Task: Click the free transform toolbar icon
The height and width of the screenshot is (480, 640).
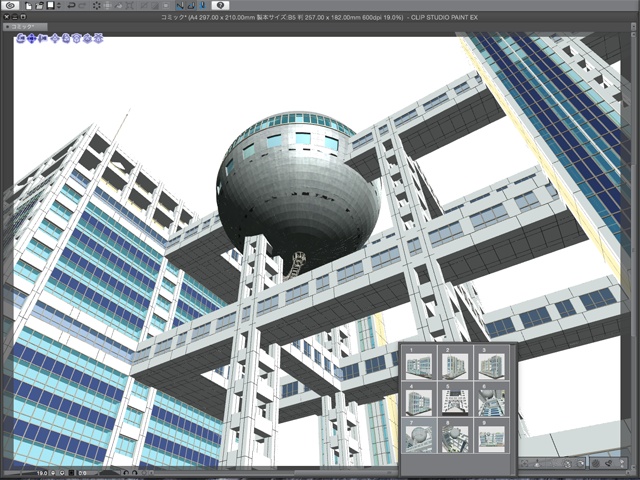Action: (x=130, y=5)
